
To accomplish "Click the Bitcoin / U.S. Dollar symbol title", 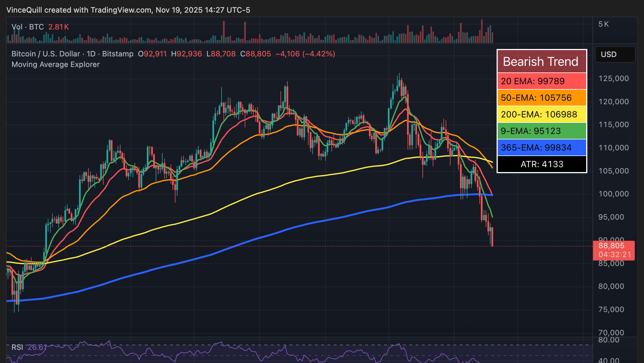I will pyautogui.click(x=46, y=54).
